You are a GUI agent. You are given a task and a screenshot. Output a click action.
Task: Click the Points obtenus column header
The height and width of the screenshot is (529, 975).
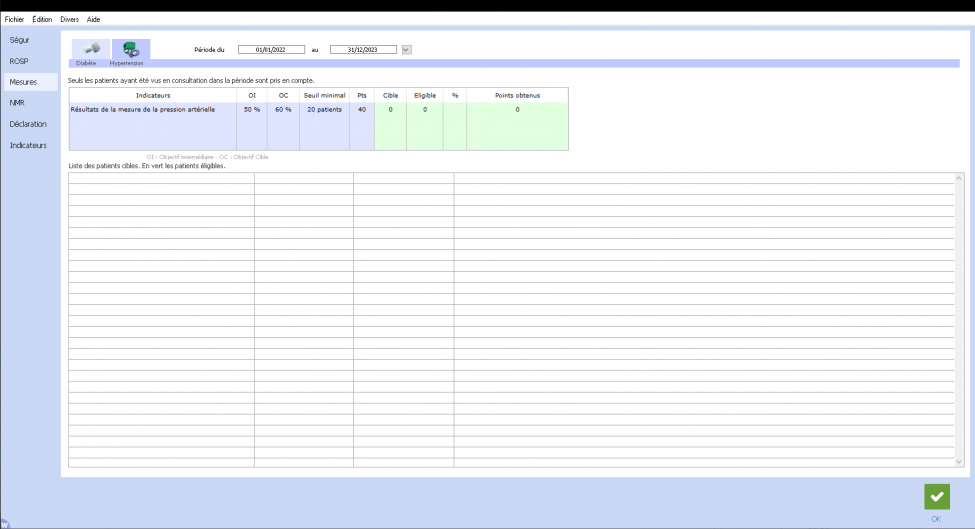point(517,95)
